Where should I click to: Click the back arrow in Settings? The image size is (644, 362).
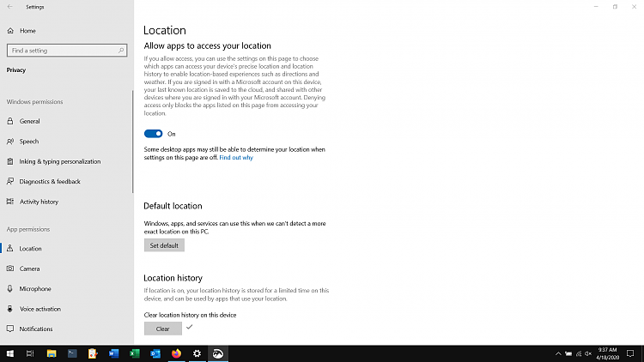click(9, 7)
